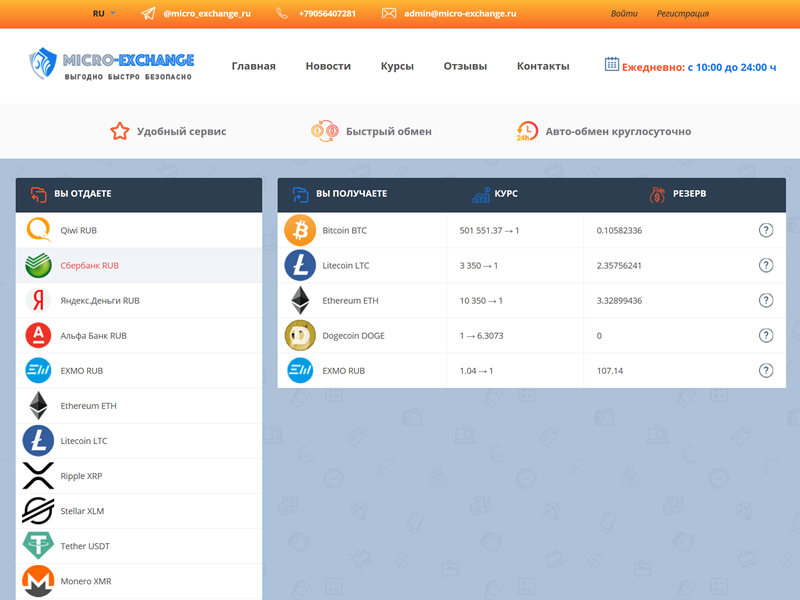Click the Monero XMR icon
The height and width of the screenshot is (600, 800).
pos(38,581)
